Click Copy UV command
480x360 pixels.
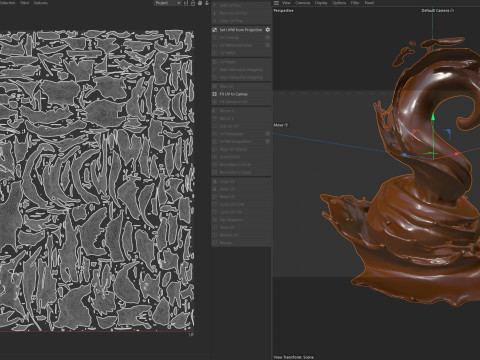(241, 181)
